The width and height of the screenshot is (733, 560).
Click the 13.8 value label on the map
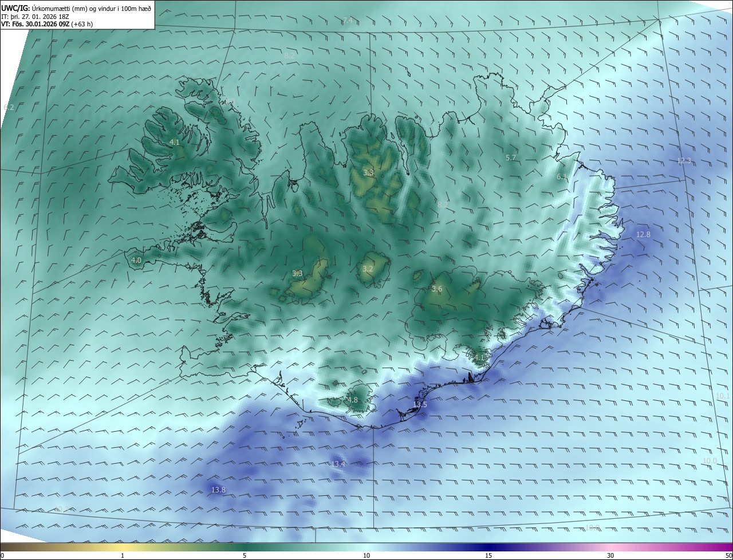218,490
